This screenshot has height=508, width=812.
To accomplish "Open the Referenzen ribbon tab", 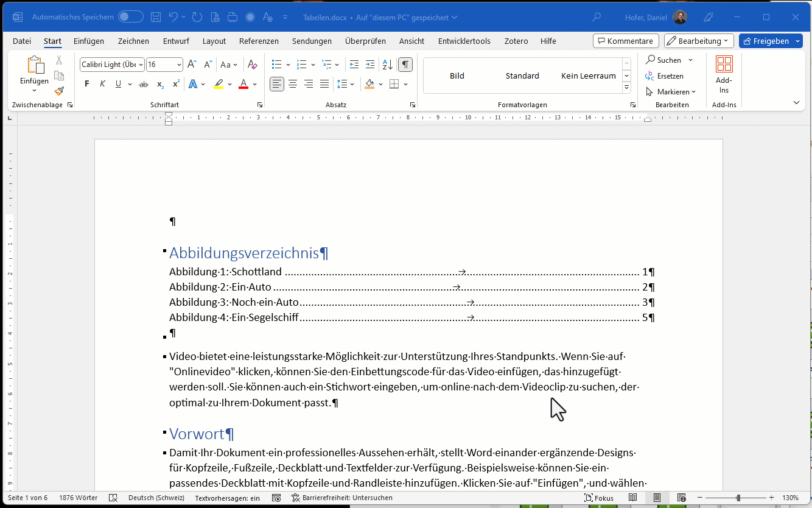I will (x=259, y=41).
